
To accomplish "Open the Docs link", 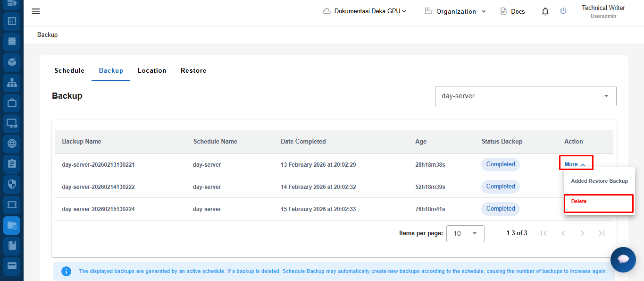I will coord(512,11).
